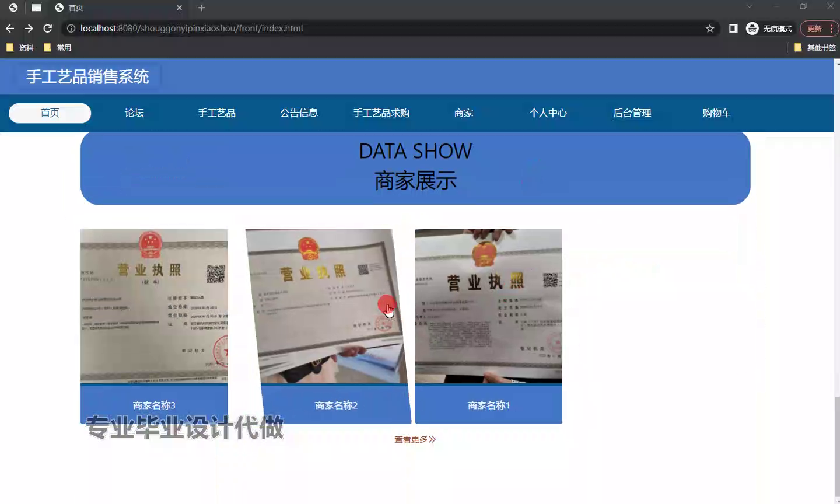Click the 商家展示 heading text
Screen dimensions: 840x504
(415, 181)
